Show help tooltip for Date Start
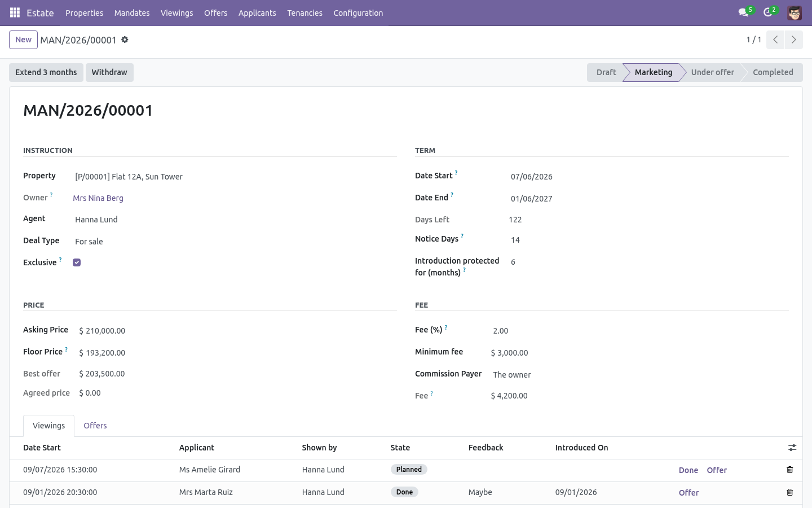812x508 pixels. [x=456, y=173]
